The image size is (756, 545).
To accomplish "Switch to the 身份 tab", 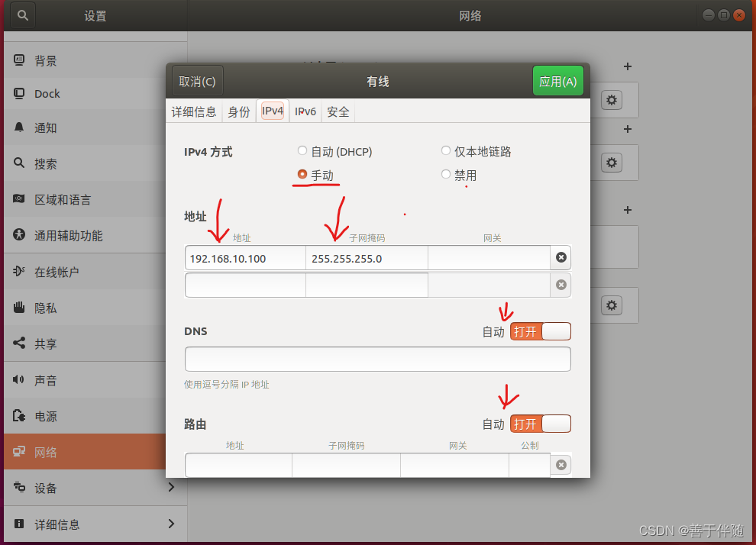I will pyautogui.click(x=239, y=111).
